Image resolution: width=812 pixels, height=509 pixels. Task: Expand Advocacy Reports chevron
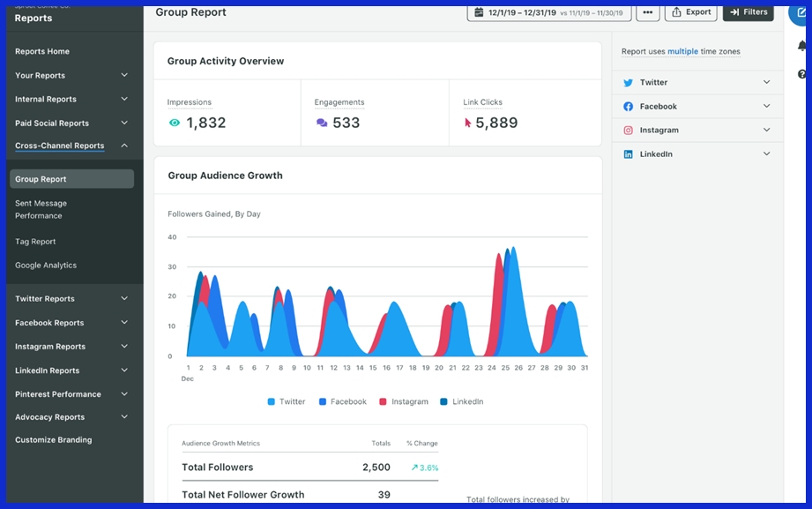[x=124, y=416]
